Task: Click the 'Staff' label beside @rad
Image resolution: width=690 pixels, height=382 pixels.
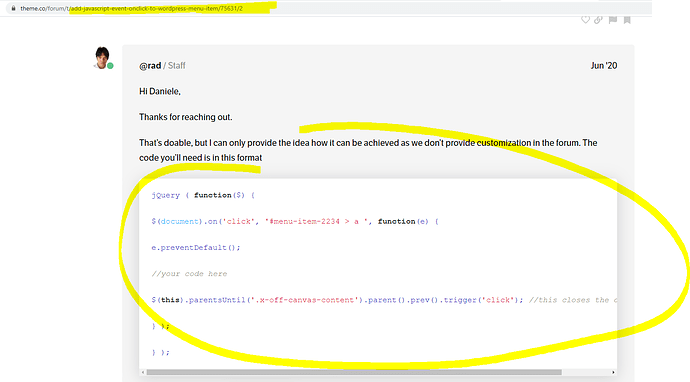Action: pyautogui.click(x=176, y=66)
